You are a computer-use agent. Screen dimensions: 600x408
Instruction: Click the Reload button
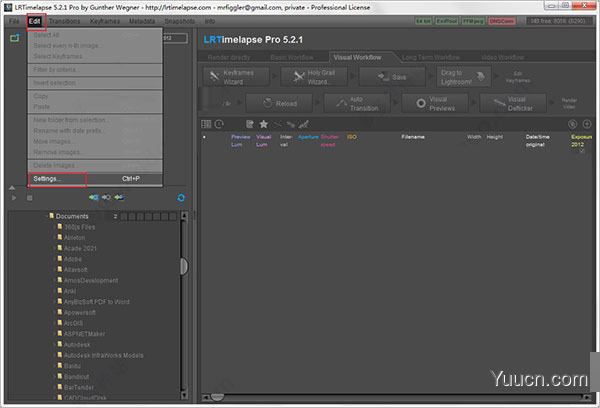coord(279,103)
